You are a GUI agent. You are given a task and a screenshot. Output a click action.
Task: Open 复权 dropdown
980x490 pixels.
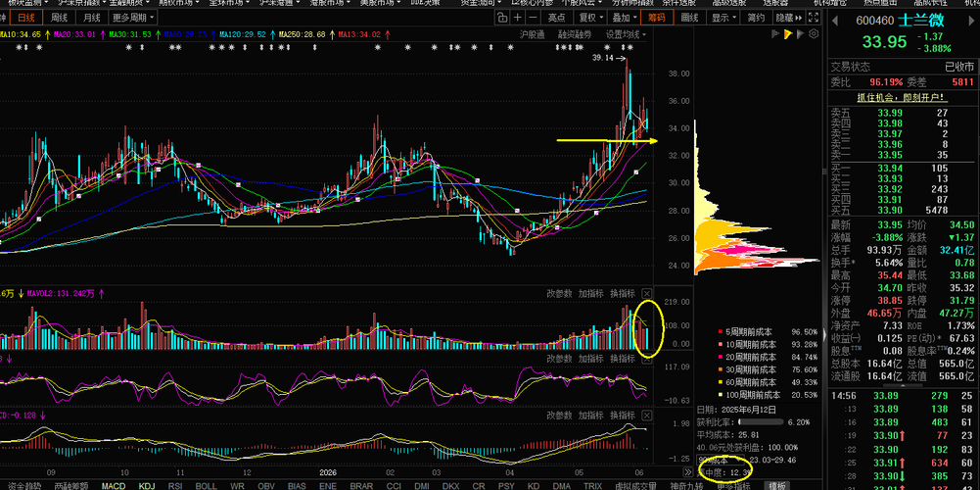point(590,18)
